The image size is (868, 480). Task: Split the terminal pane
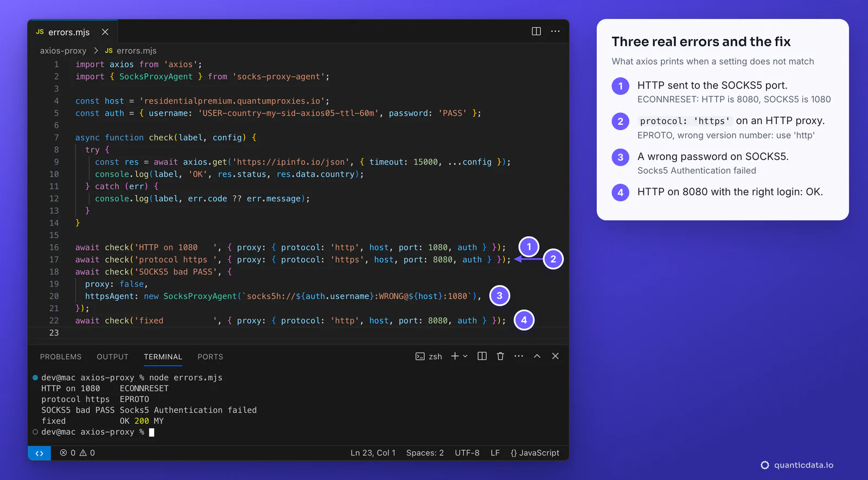click(x=482, y=356)
